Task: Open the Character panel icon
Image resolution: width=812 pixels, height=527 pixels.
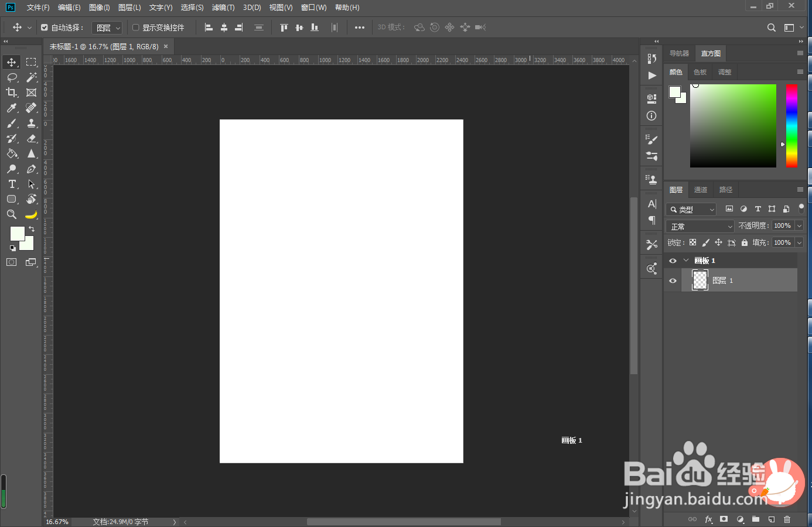Action: click(x=651, y=204)
